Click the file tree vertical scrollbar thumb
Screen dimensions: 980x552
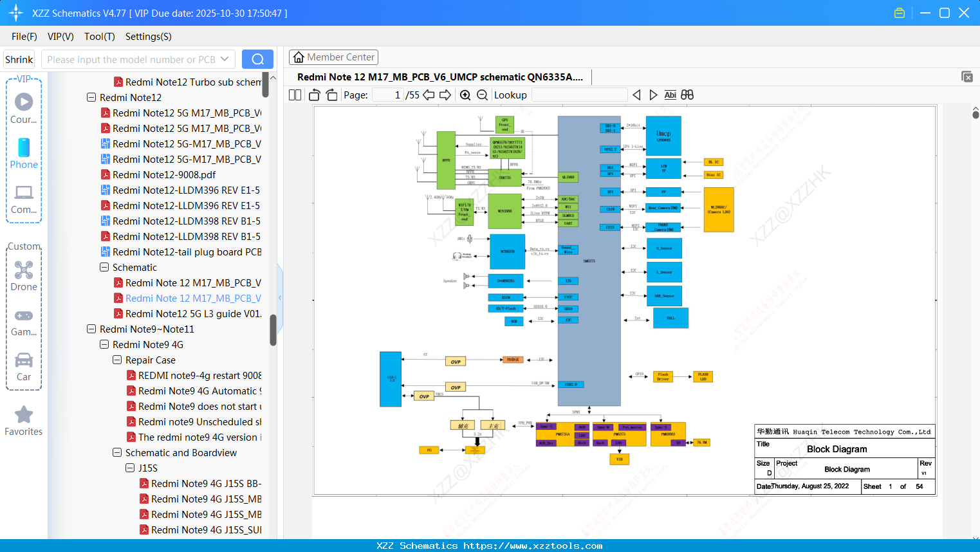click(273, 330)
